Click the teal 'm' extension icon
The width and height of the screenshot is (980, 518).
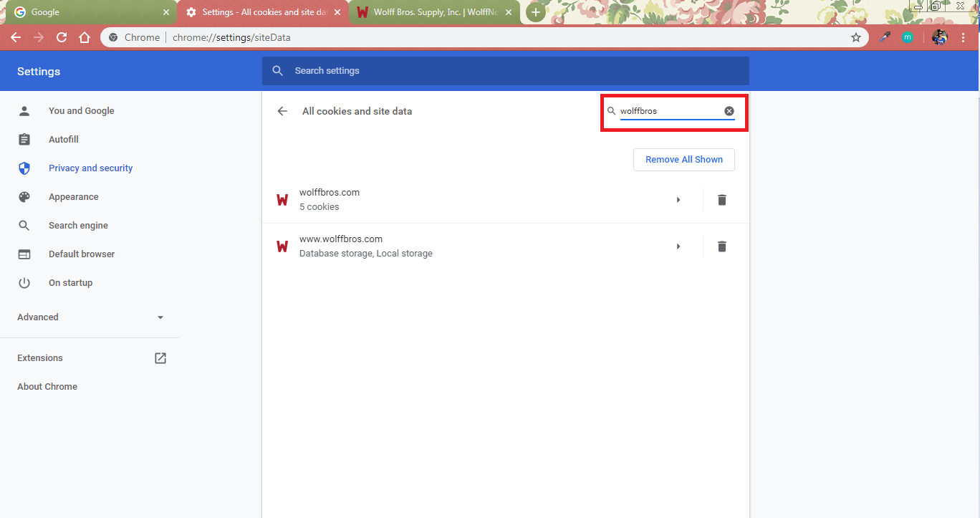coord(908,37)
